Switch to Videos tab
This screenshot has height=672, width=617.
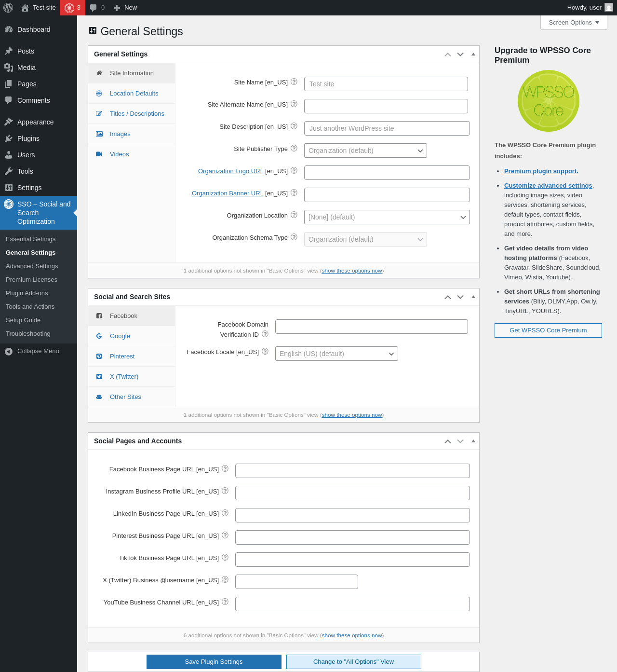coord(132,154)
